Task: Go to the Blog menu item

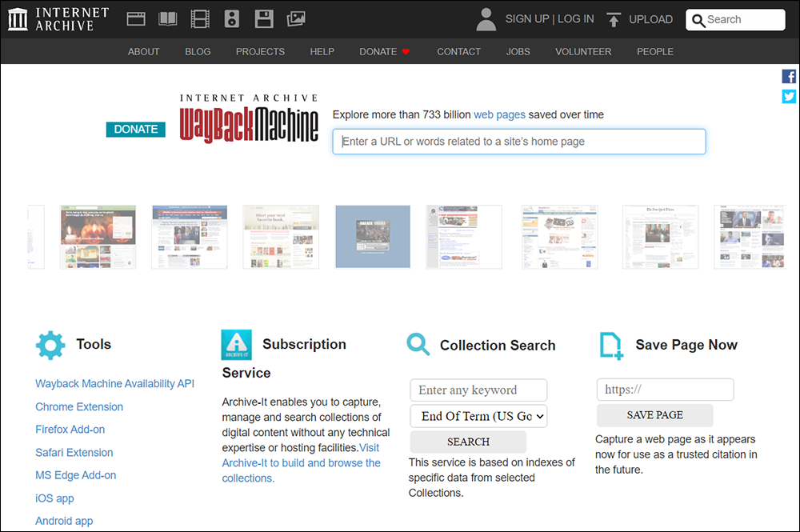Action: click(x=198, y=51)
